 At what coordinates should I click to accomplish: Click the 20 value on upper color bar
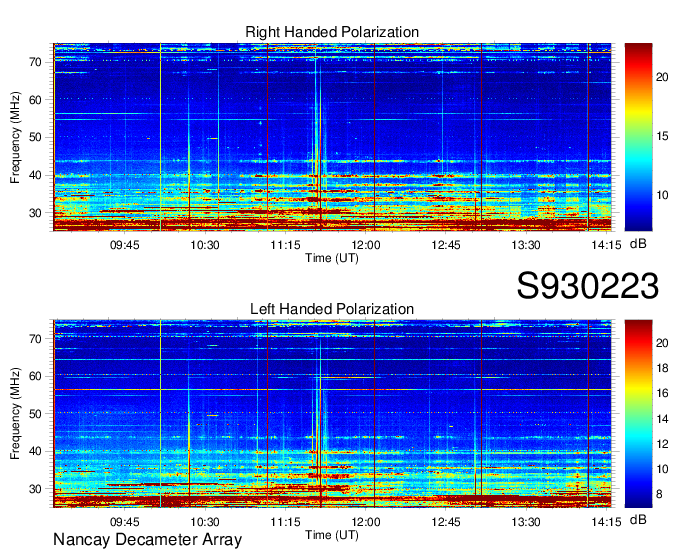click(662, 78)
